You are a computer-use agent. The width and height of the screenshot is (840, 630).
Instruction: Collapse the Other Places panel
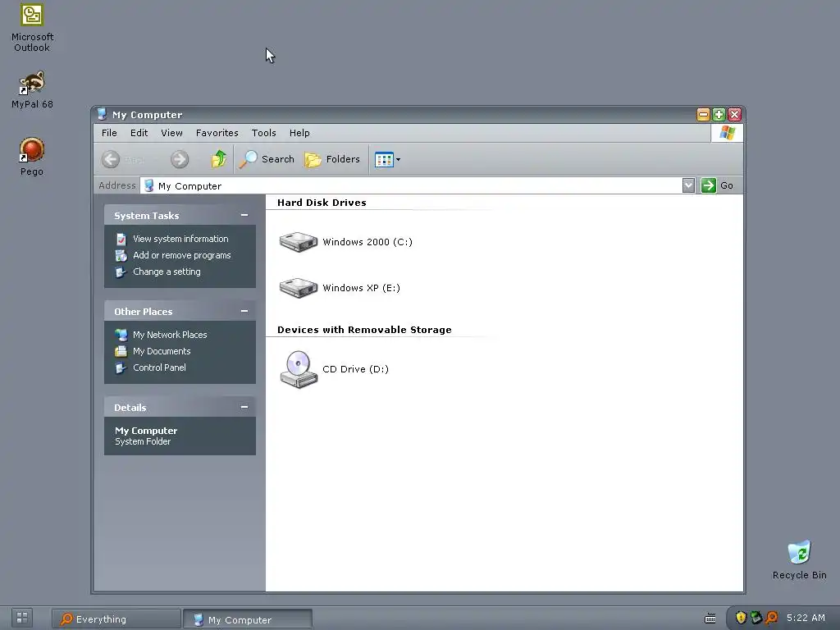pyautogui.click(x=244, y=311)
